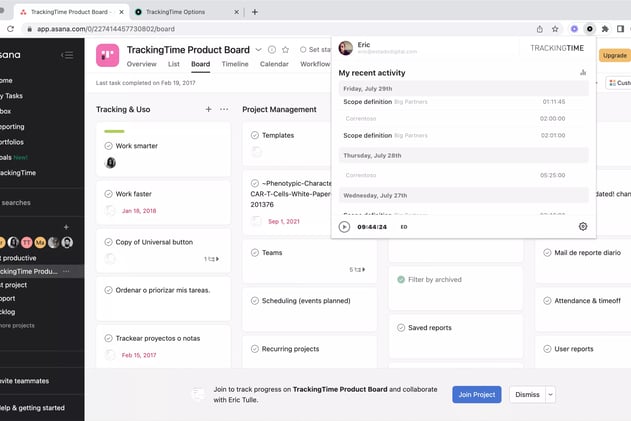Open a new browser tab with the plus icon
This screenshot has height=421, width=631.
[255, 12]
